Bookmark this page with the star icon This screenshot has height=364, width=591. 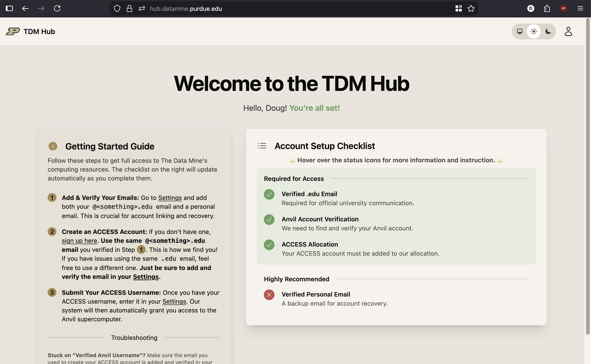(471, 8)
